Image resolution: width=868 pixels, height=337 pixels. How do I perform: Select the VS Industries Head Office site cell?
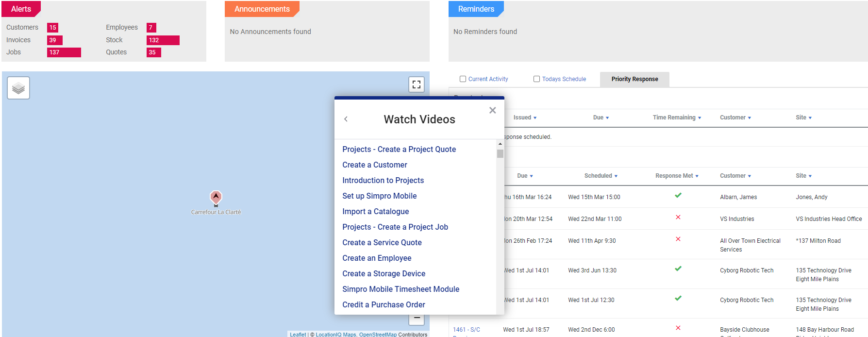tap(829, 219)
